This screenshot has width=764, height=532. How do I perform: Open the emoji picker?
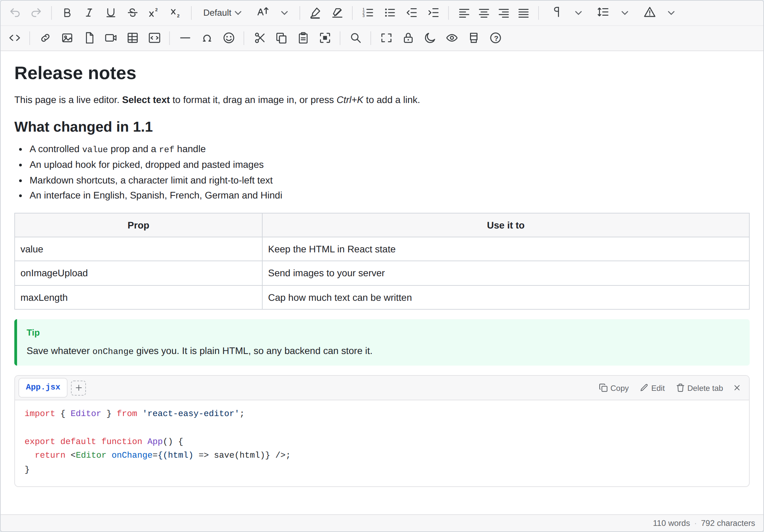(229, 38)
